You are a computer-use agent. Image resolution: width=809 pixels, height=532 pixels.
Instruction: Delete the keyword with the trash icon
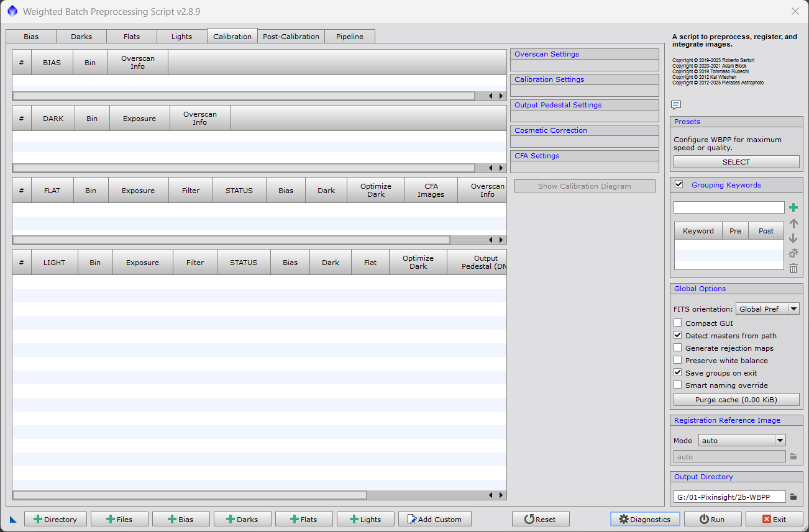pos(793,268)
